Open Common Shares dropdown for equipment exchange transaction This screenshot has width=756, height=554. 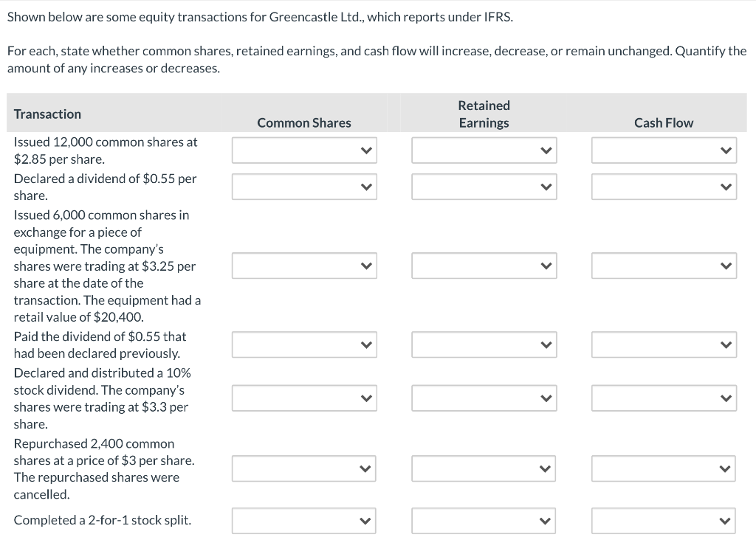tap(304, 266)
